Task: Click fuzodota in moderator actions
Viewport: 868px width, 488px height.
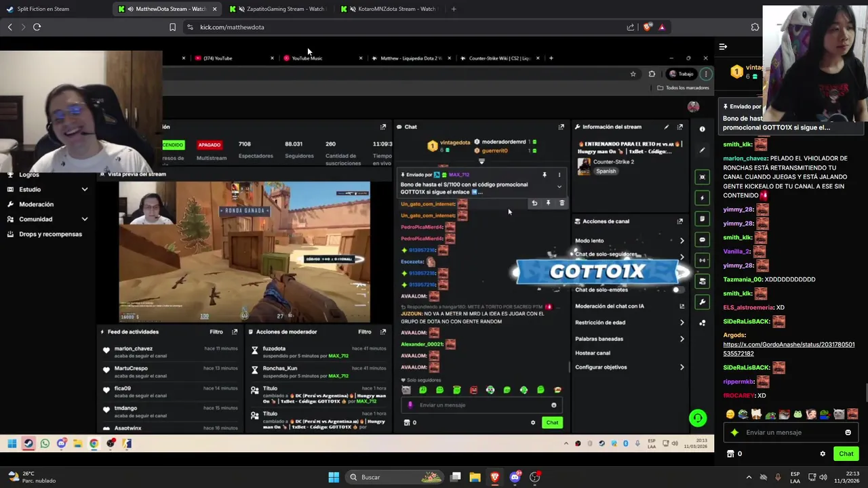Action: (x=274, y=349)
